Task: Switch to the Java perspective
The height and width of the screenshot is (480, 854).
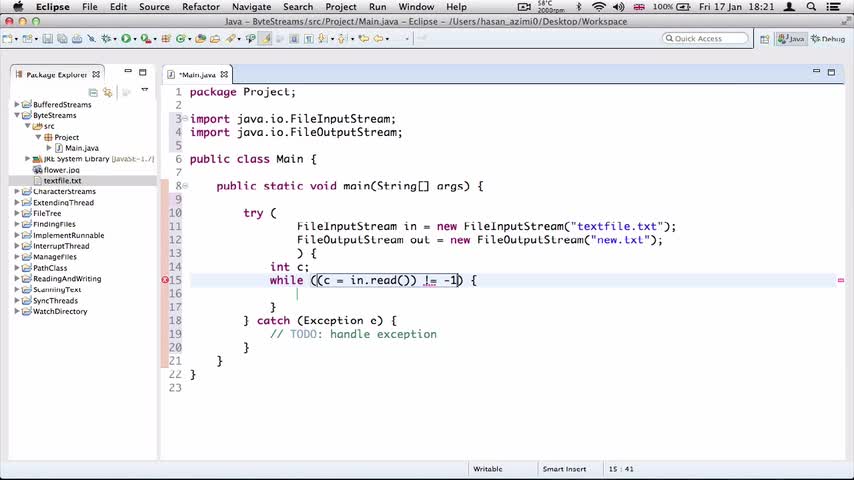Action: coord(791,39)
